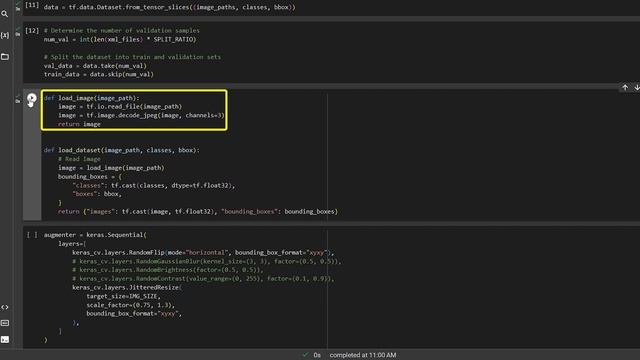Move the selected cell down
Screen dimensions: 640x360
click(x=636, y=87)
